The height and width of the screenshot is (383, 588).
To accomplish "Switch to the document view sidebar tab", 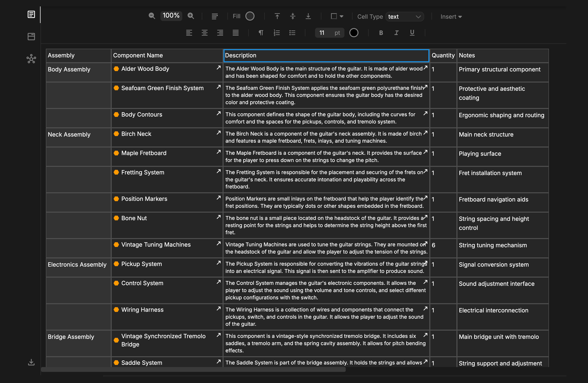I will (31, 15).
